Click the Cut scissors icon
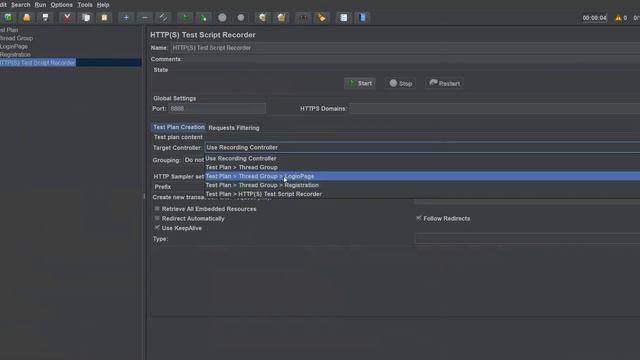This screenshot has width=640, height=360. (67, 18)
